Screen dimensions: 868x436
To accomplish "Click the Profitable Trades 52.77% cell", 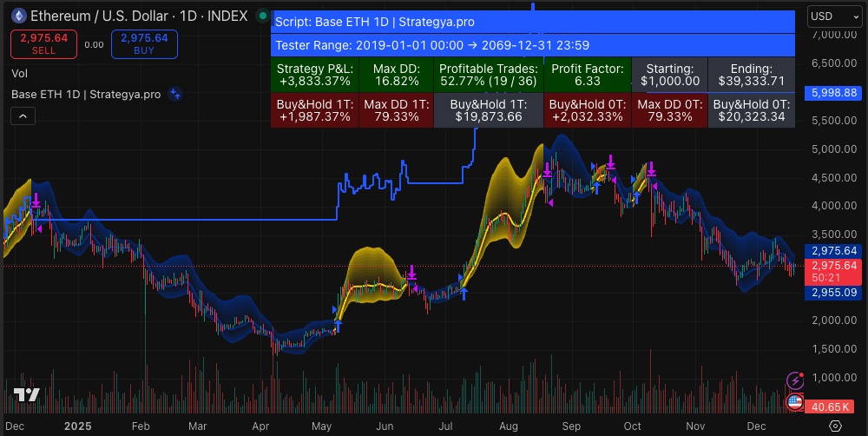I will (488, 75).
